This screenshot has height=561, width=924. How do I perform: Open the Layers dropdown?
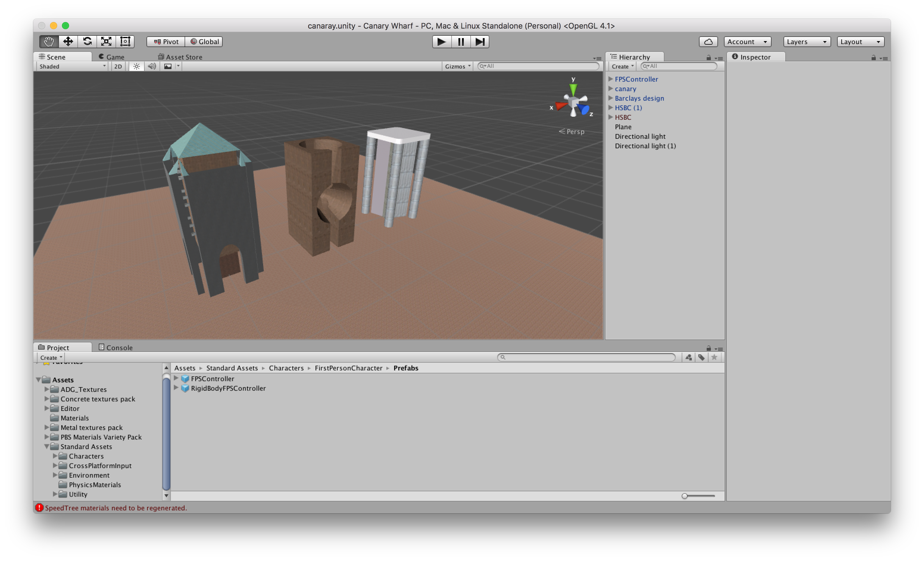click(x=807, y=42)
